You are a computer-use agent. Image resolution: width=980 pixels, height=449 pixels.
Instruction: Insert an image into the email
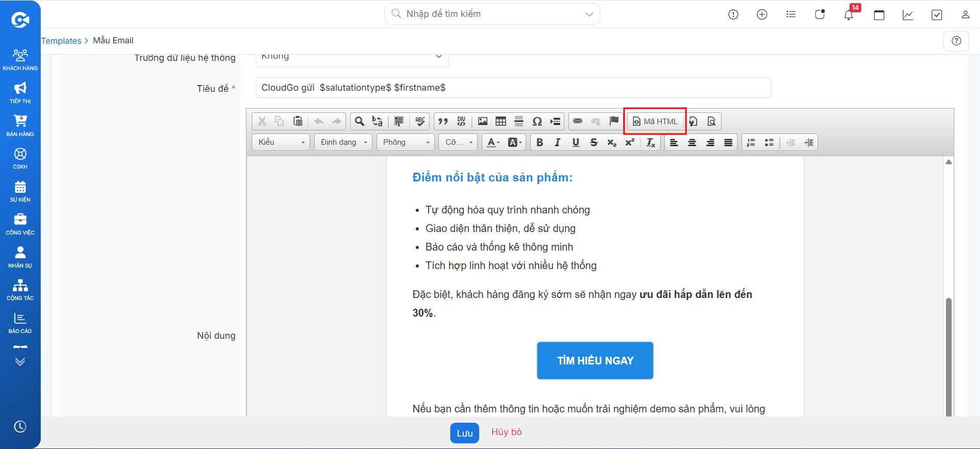click(483, 121)
